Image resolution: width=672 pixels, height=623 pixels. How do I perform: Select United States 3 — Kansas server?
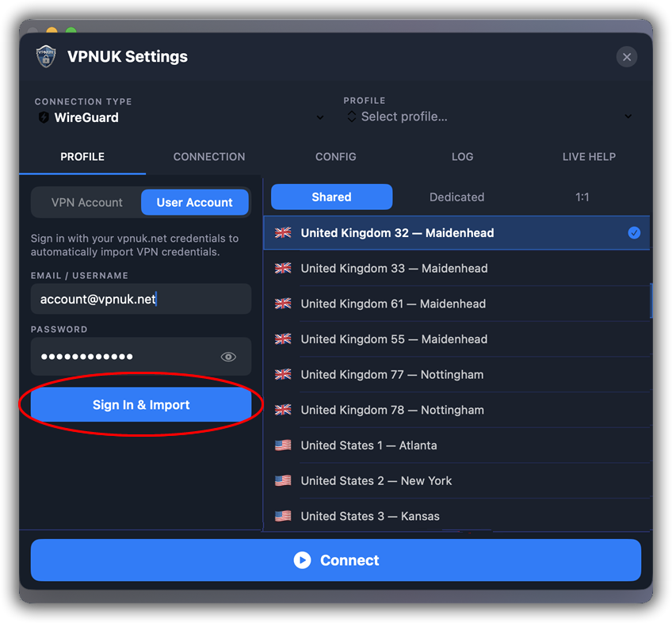click(x=456, y=516)
